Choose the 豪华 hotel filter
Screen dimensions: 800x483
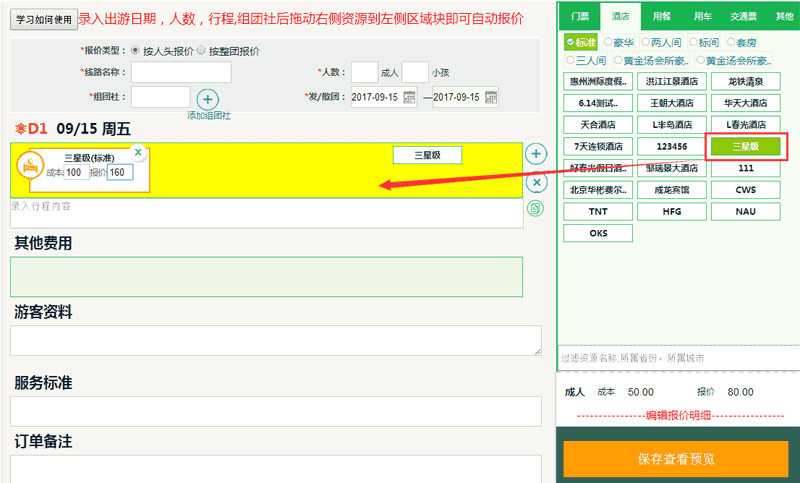(x=606, y=42)
